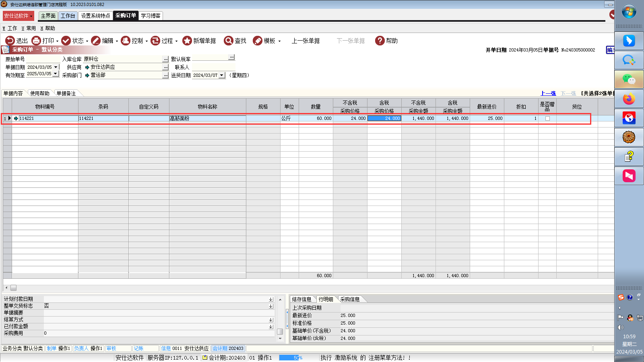Switch to the 采购信息 tab
This screenshot has height=362, width=644.
350,299
